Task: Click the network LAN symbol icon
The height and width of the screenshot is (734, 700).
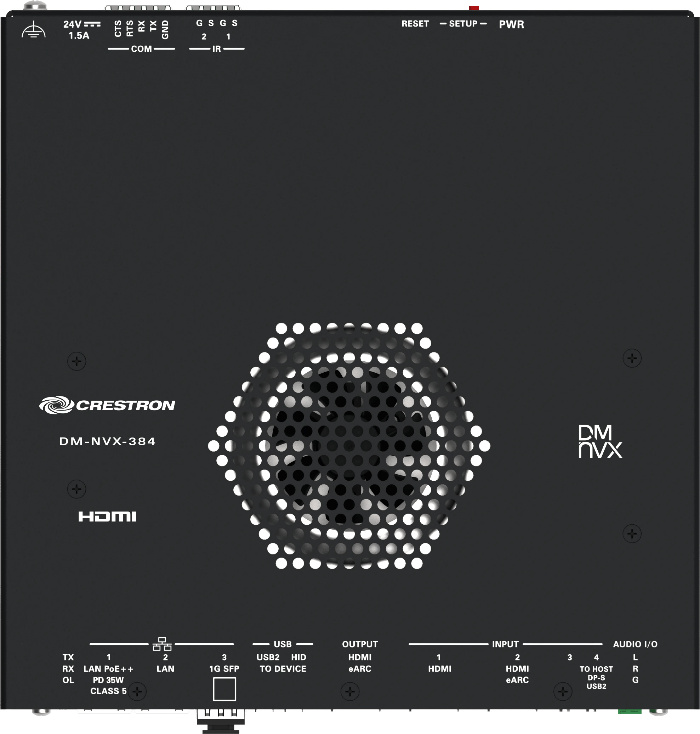Action: pyautogui.click(x=162, y=644)
